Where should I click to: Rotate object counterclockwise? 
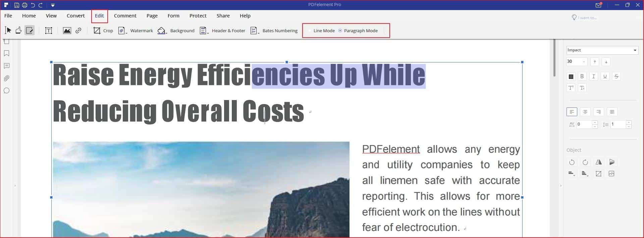[x=572, y=162]
